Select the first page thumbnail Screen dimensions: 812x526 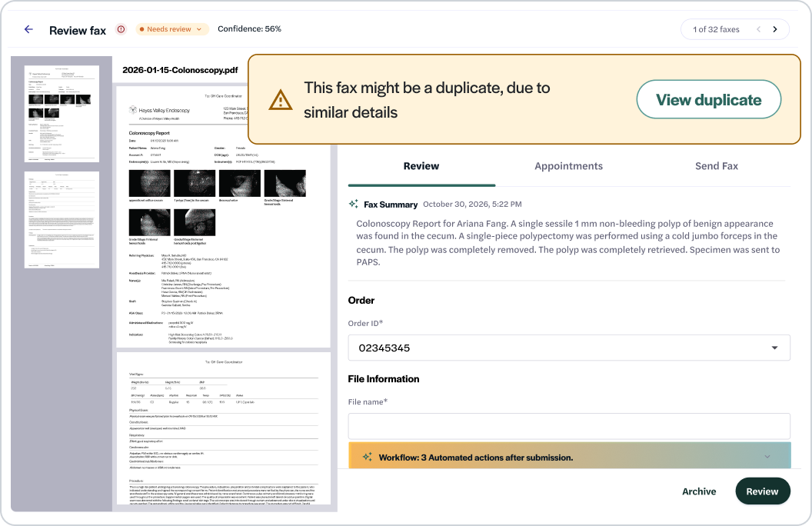point(62,113)
